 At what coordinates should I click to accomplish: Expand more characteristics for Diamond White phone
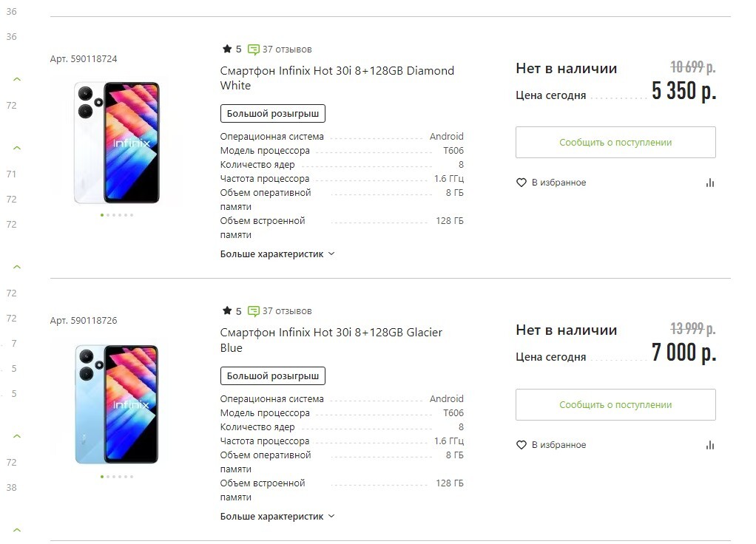pos(277,254)
